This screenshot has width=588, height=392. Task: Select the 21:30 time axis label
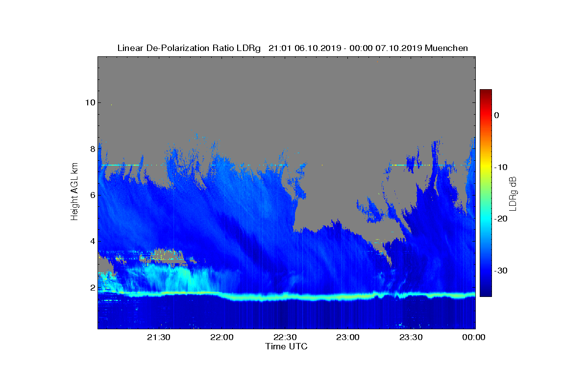(159, 337)
